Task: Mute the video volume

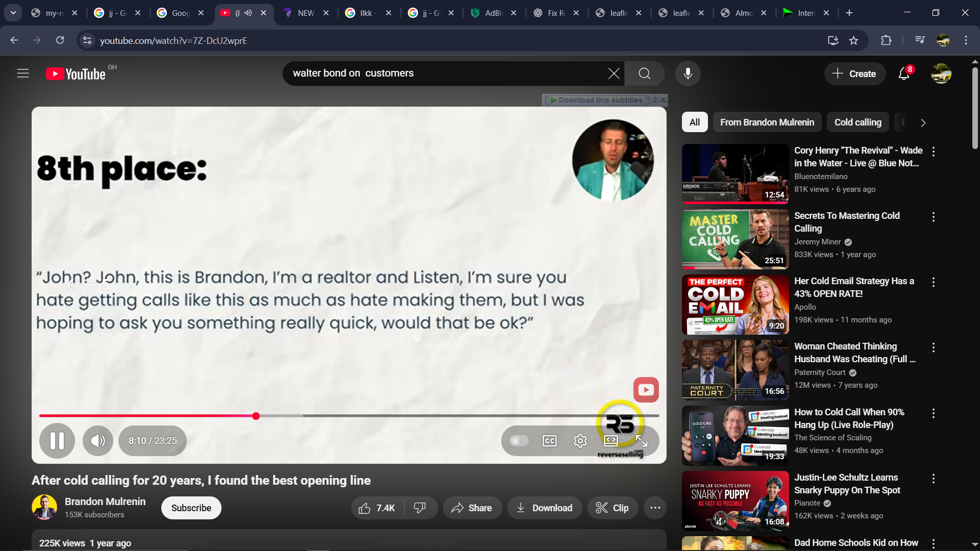Action: [98, 441]
